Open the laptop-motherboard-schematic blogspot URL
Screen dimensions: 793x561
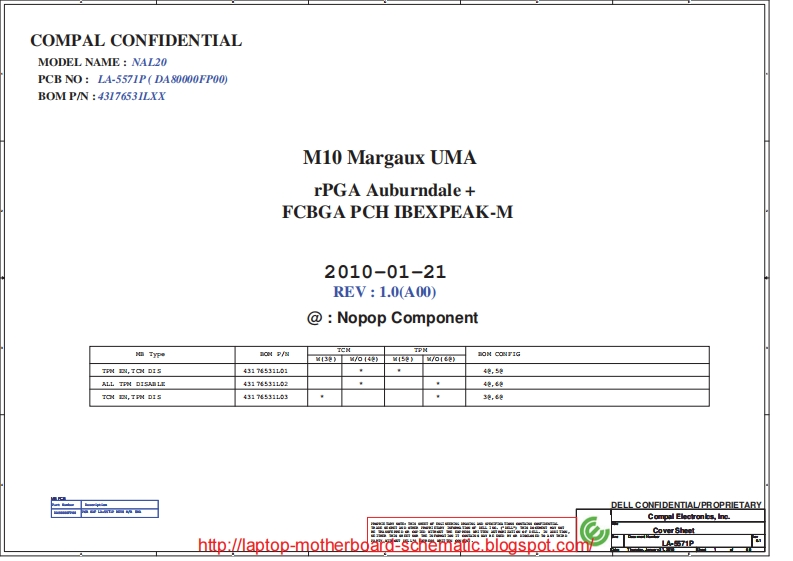(x=395, y=546)
